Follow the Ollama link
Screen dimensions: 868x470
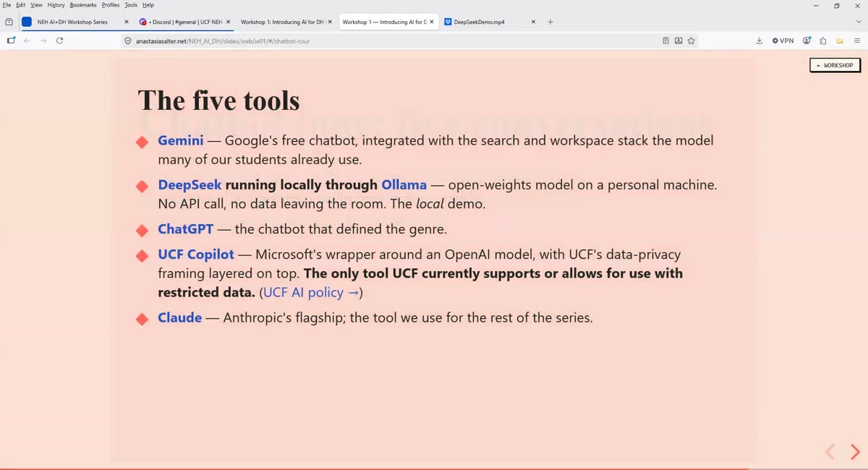pos(404,185)
